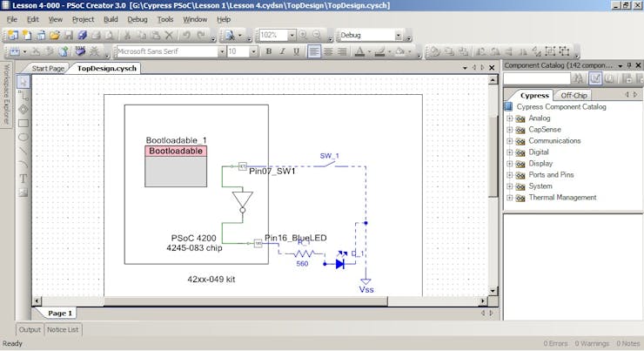Toggle bold text formatting
The width and height of the screenshot is (644, 351).
point(269,51)
